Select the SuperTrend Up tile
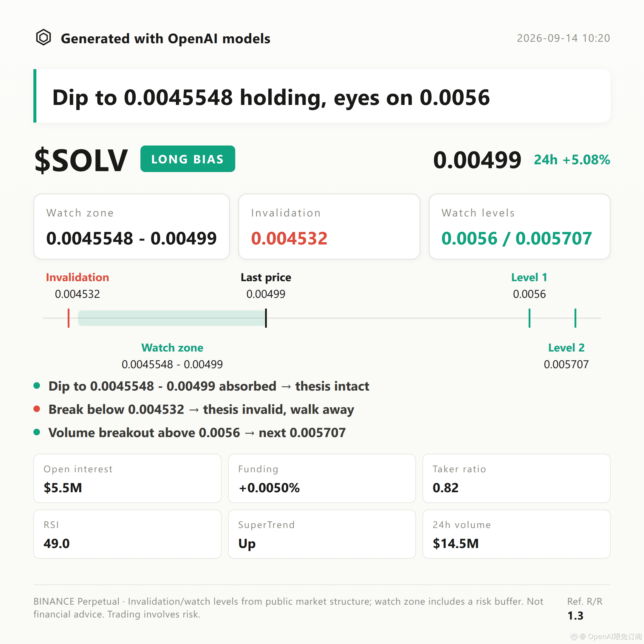The height and width of the screenshot is (644, 644). (x=322, y=534)
